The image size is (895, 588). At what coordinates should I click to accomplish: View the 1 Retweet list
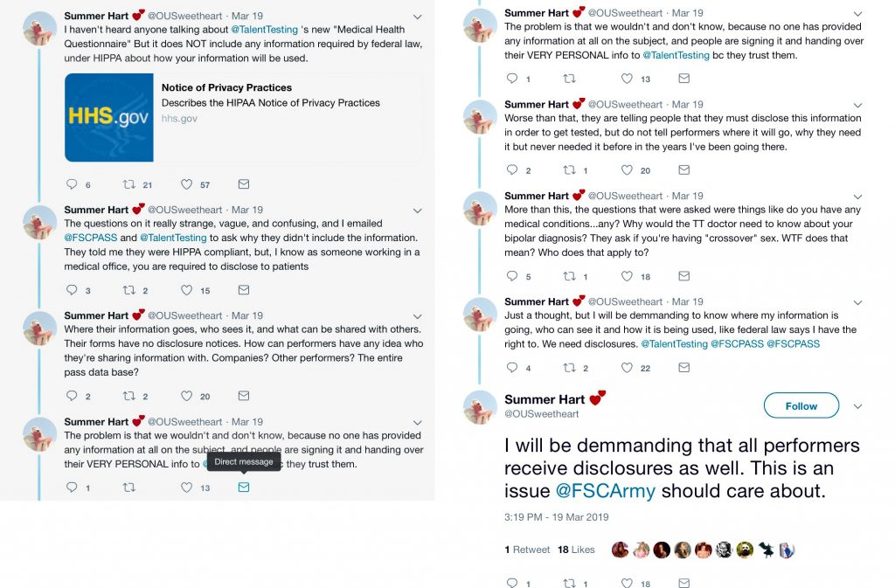(527, 550)
